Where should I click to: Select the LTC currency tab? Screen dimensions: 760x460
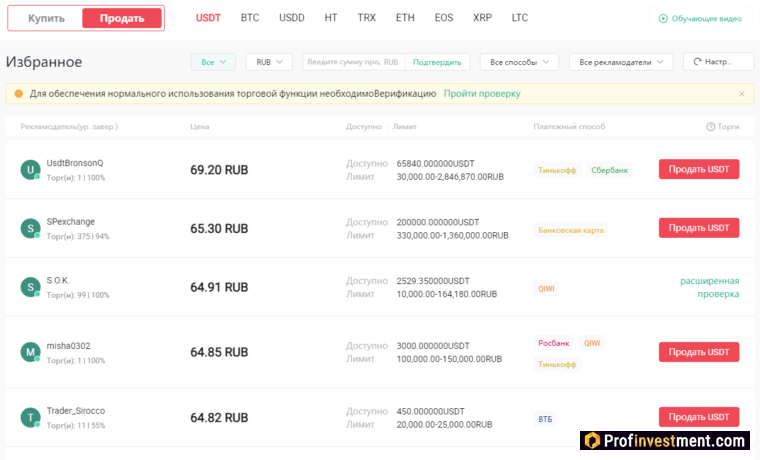click(520, 18)
